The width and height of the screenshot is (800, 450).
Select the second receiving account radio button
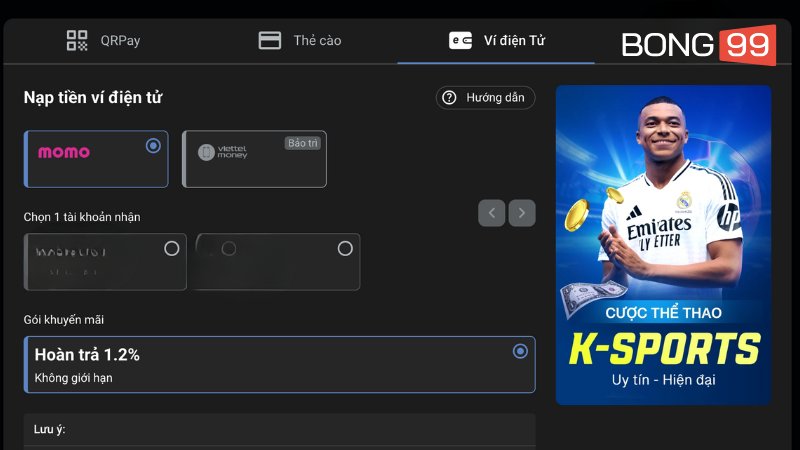click(x=345, y=248)
